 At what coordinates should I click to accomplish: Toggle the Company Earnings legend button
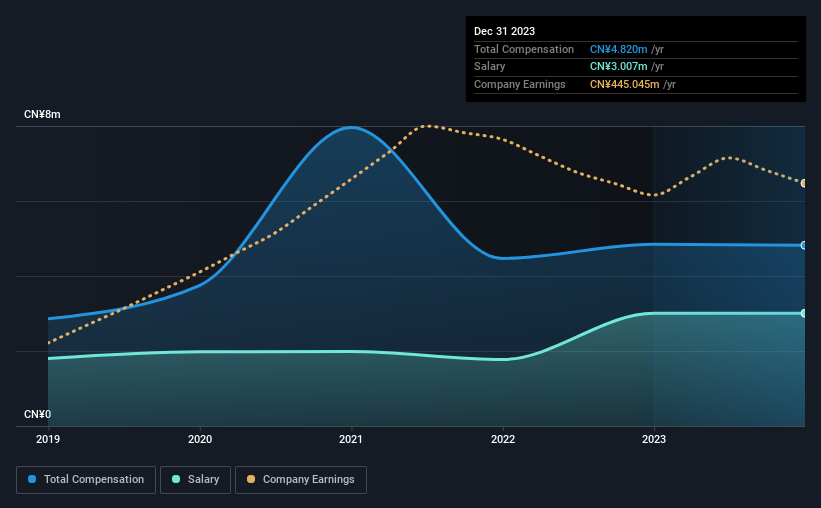301,480
